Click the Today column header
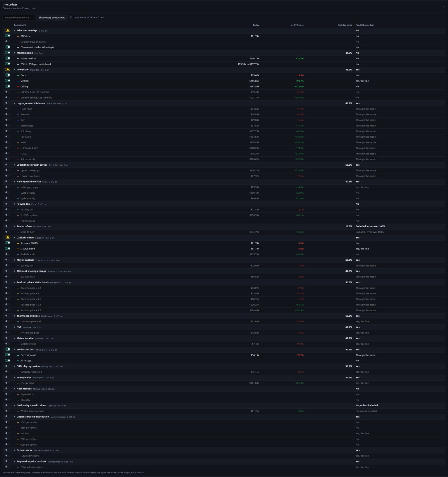Screen dimensions: 448x477 click(x=256, y=25)
